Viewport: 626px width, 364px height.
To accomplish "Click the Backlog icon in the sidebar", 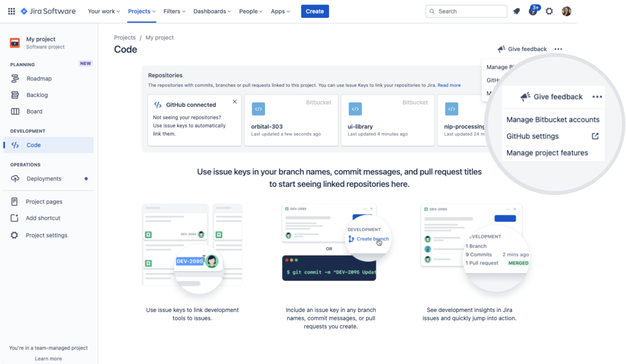I will click(x=15, y=95).
